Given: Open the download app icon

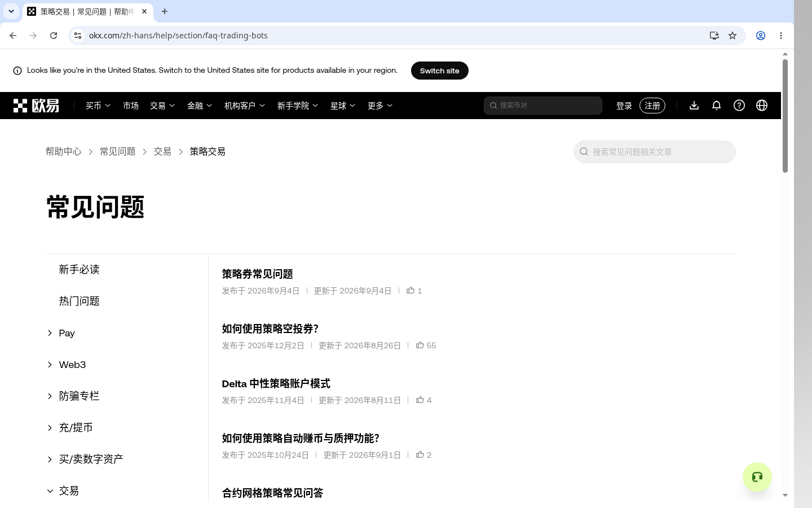Looking at the screenshot, I should coord(694,106).
